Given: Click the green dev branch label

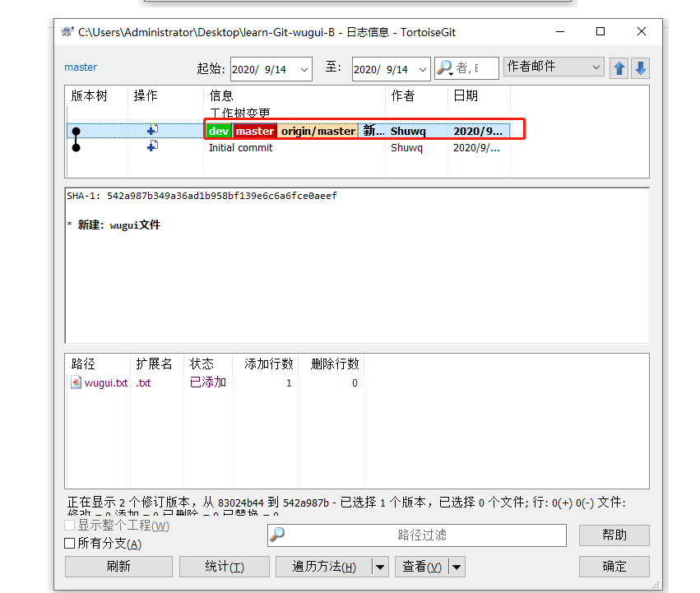Looking at the screenshot, I should (219, 131).
